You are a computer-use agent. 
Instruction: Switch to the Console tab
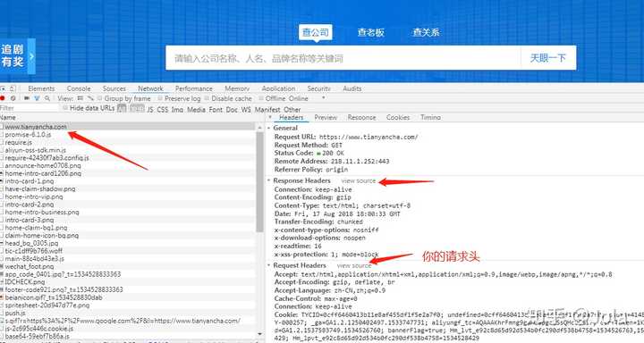[79, 88]
